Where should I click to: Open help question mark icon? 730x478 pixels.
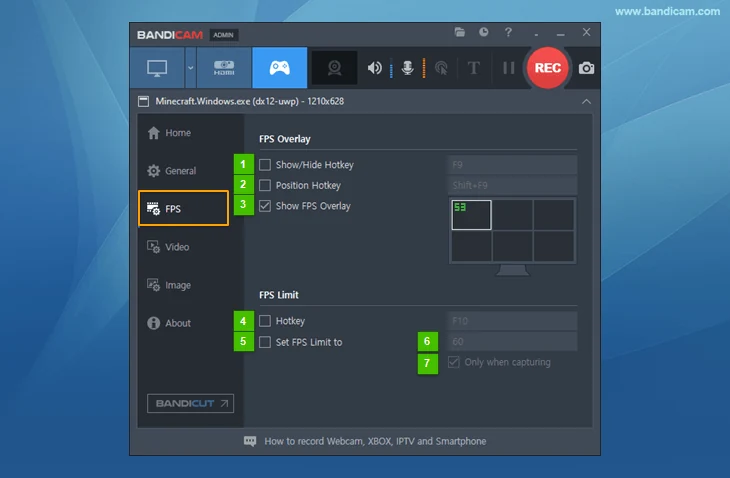(508, 32)
